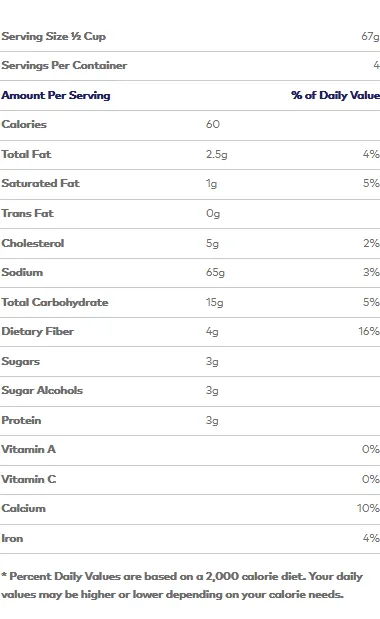Click the Sugar Alcohols label

pos(42,390)
